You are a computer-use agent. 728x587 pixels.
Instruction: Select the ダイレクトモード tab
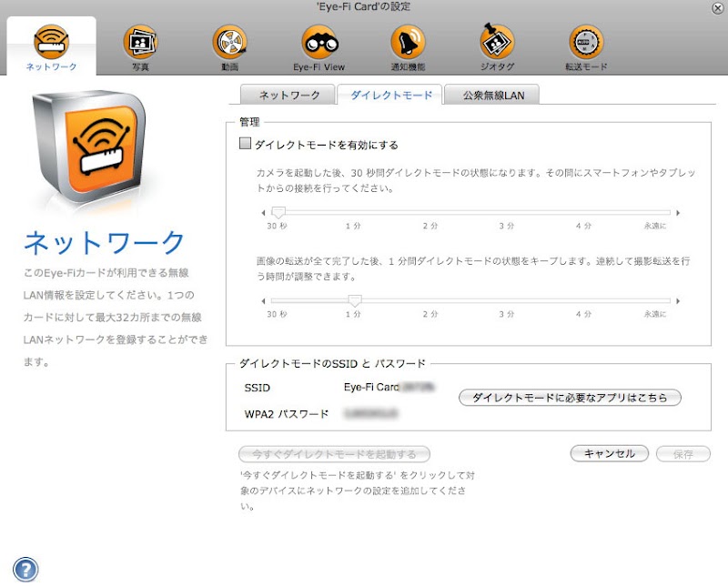[390, 95]
